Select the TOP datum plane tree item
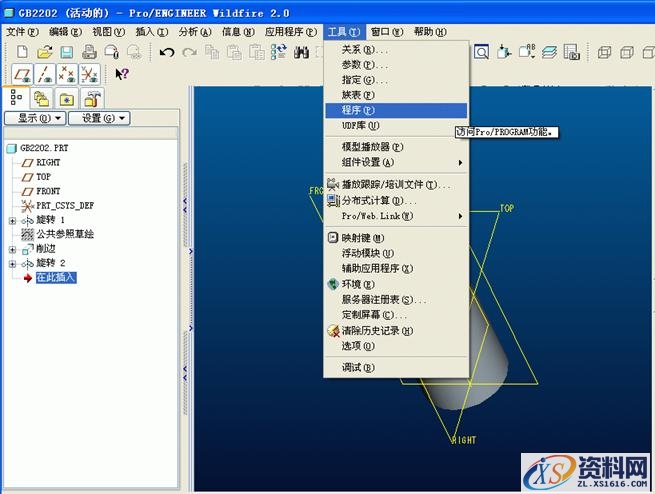The height and width of the screenshot is (494, 655). tap(36, 177)
